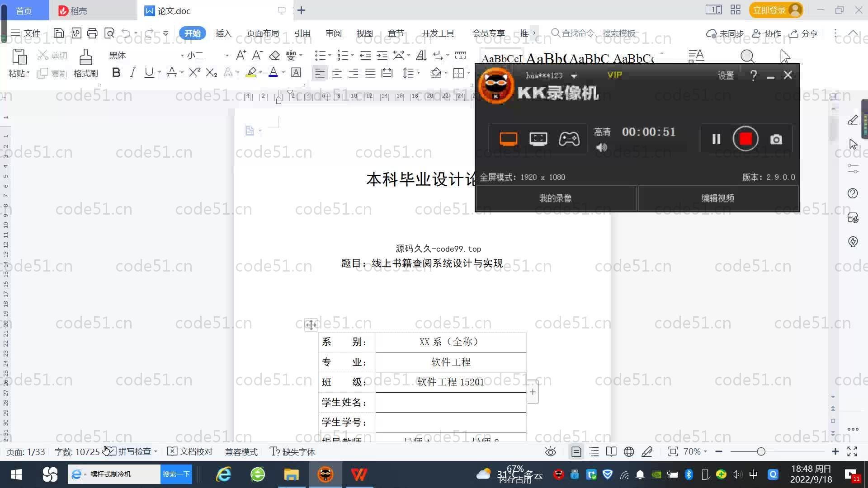Click 我的录像 in KK recorder
Screen dimensions: 868x488
(x=556, y=198)
